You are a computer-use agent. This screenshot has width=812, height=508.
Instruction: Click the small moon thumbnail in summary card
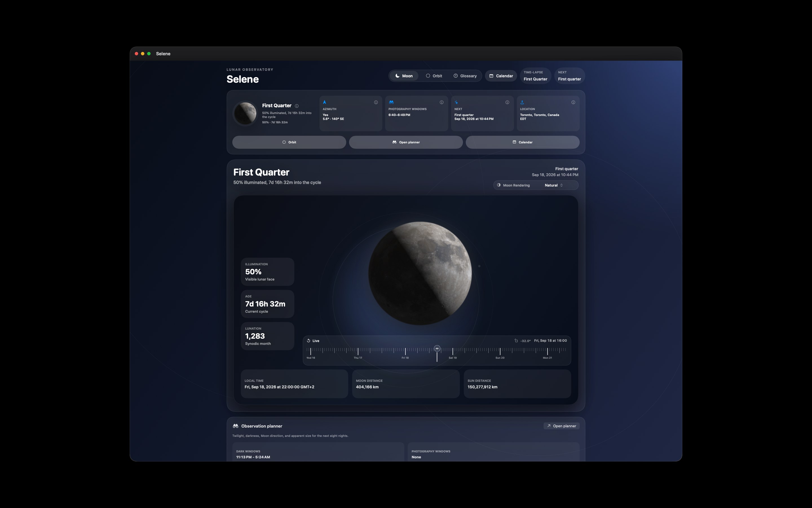coord(245,113)
